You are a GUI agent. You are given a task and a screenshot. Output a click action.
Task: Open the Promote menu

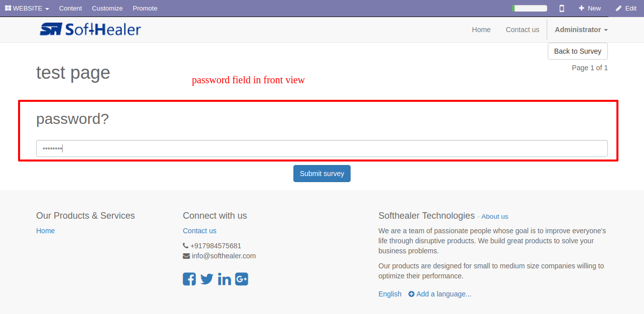[145, 9]
